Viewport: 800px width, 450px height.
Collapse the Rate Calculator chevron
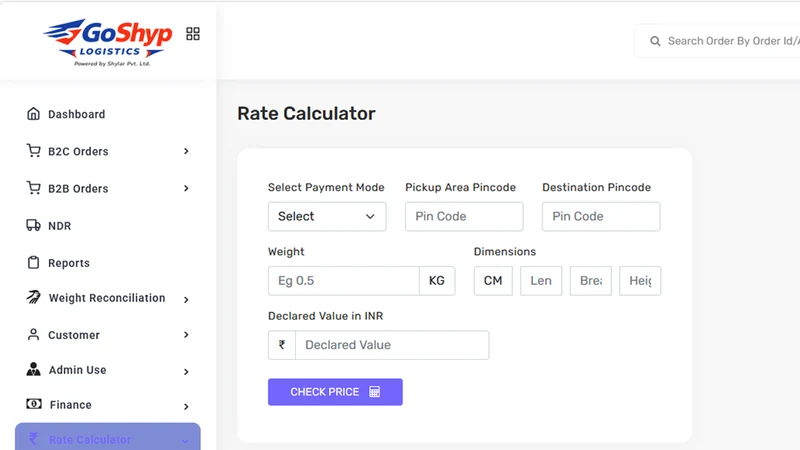coord(185,441)
